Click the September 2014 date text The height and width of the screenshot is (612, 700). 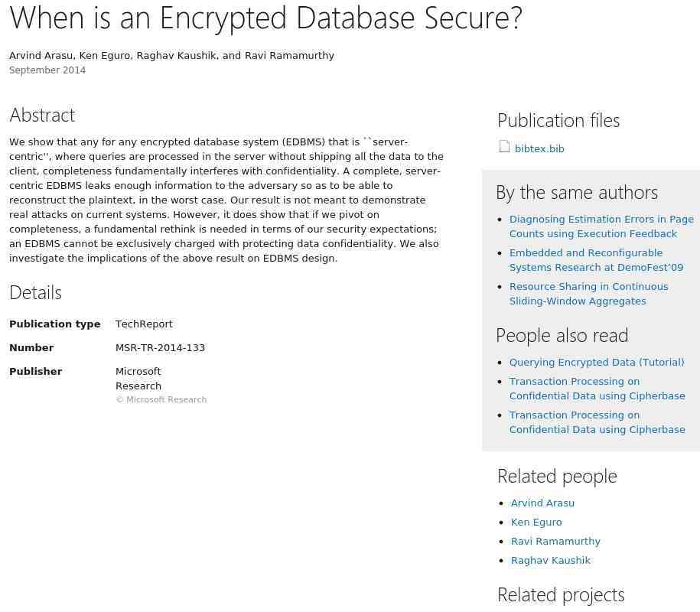point(47,70)
